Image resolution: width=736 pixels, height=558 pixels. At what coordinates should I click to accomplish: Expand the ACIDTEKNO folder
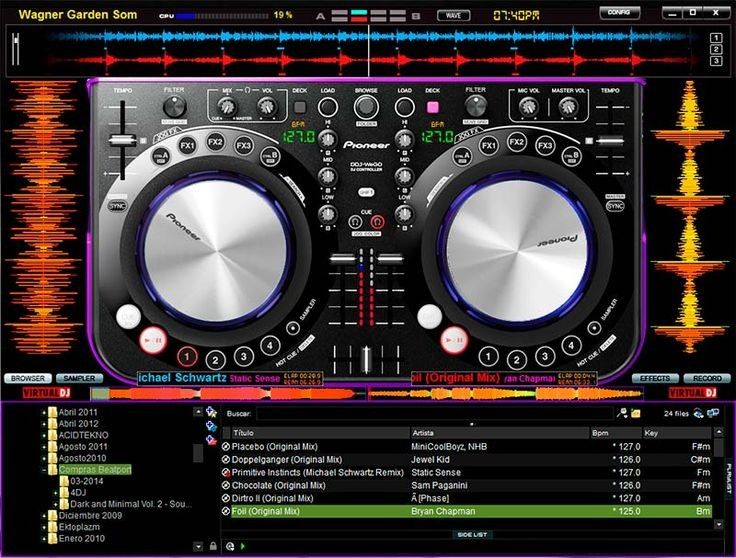(44, 436)
